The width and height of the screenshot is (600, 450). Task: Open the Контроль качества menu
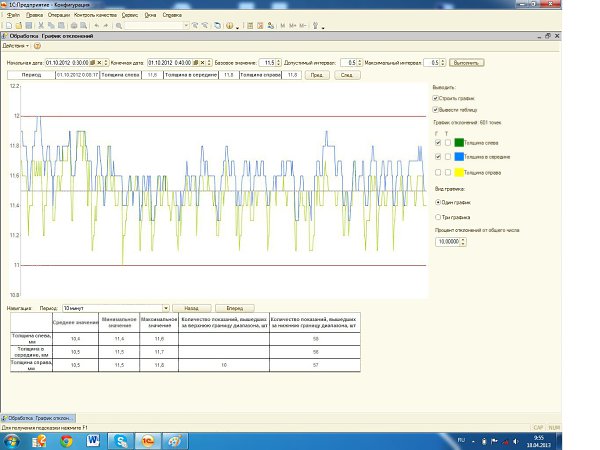pos(97,15)
